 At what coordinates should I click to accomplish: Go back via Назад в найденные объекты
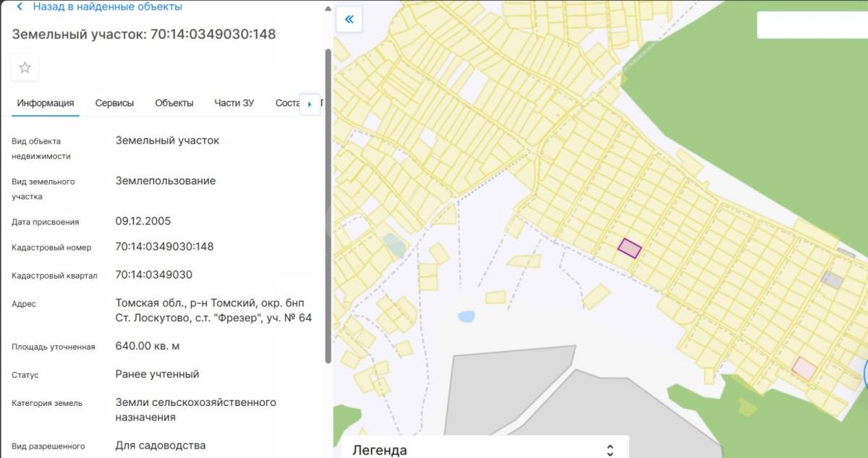coord(107,7)
